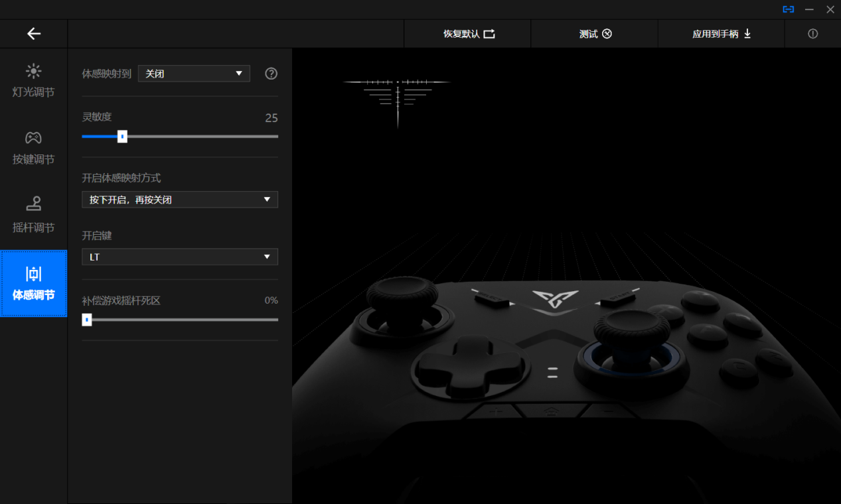This screenshot has height=504, width=841.
Task: Expand the 体感映射到 dropdown showing 关闭
Action: click(x=194, y=74)
